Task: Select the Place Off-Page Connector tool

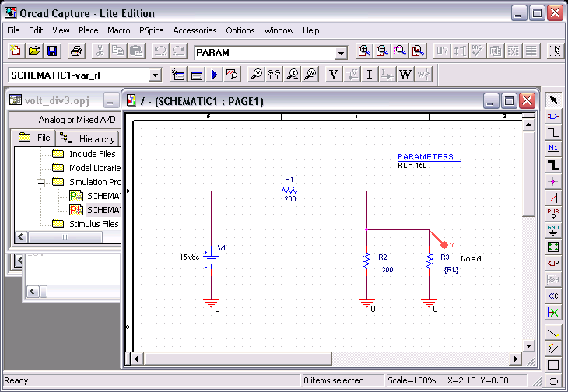Action: 553,296
